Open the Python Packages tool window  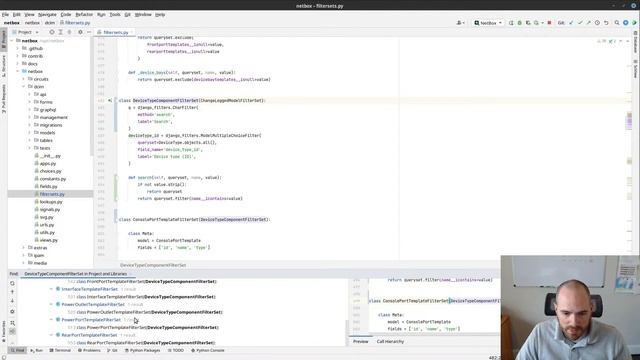point(142,350)
